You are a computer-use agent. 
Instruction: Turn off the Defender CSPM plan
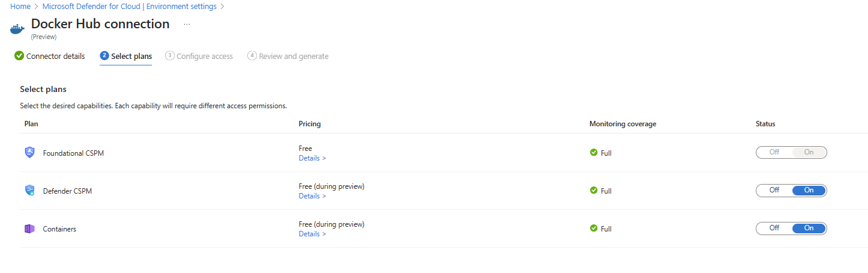(774, 191)
